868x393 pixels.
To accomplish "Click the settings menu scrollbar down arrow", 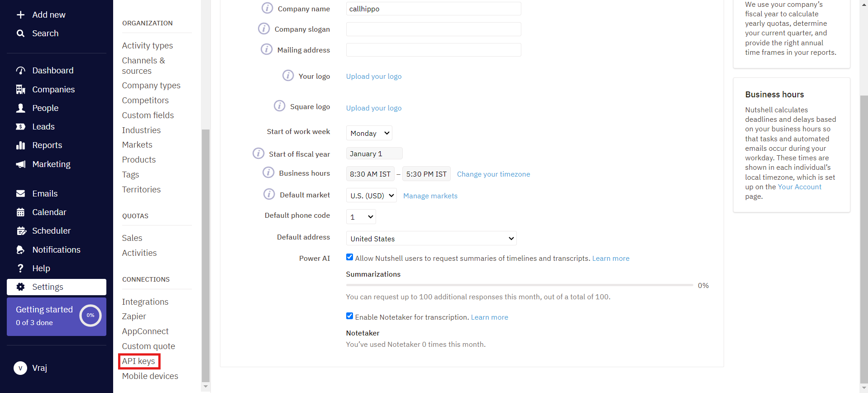I will 205,387.
